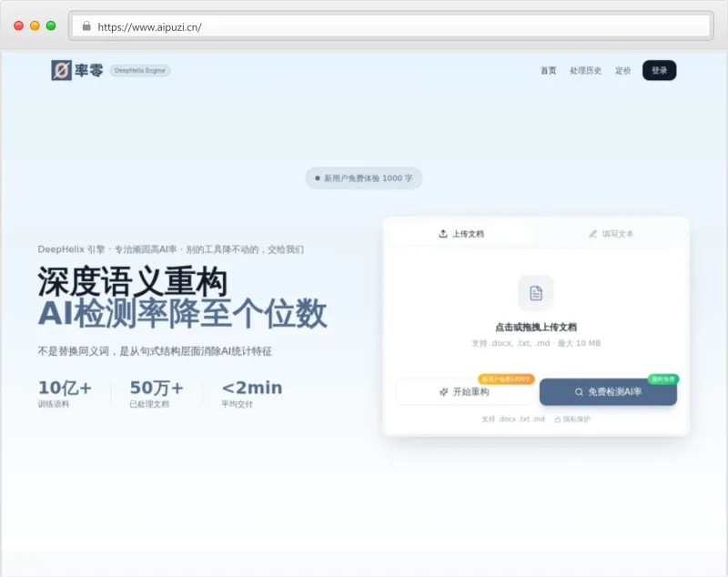The width and height of the screenshot is (728, 577).
Task: Click the DeepHelix Engine badge
Action: click(141, 70)
